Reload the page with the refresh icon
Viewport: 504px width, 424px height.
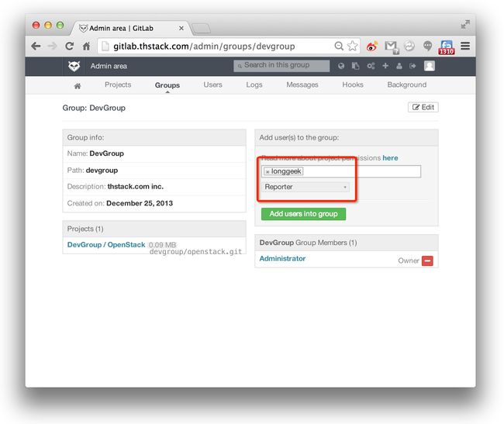pyautogui.click(x=70, y=47)
